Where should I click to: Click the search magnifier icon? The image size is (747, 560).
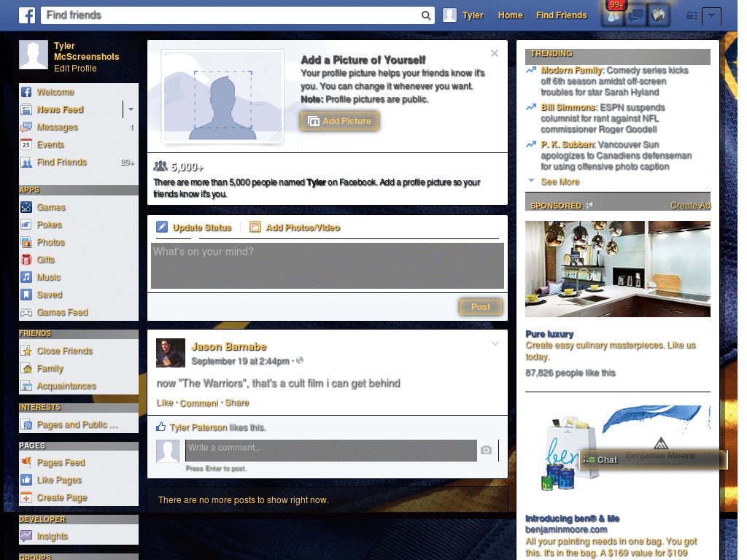(426, 16)
